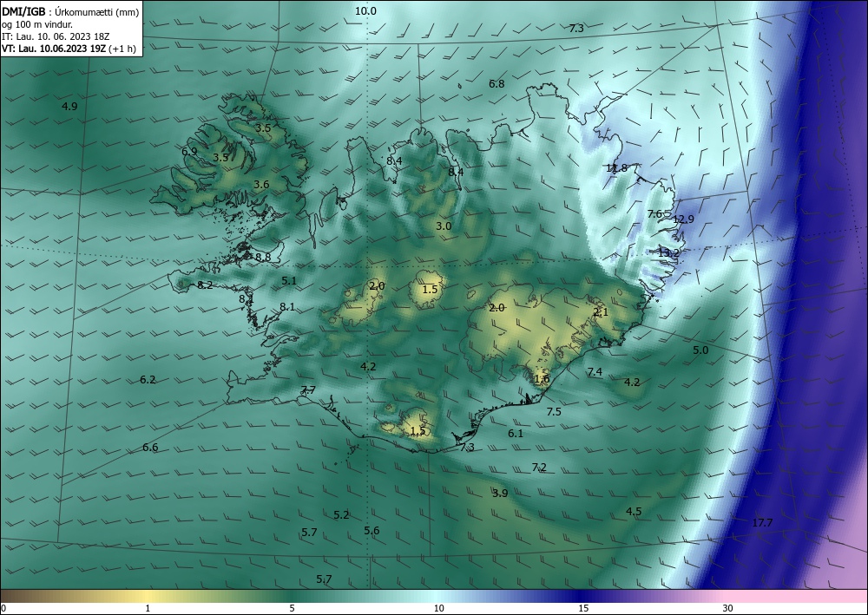The height and width of the screenshot is (615, 868).
Task: Click the 6.8 value on the map
Action: pyautogui.click(x=496, y=84)
